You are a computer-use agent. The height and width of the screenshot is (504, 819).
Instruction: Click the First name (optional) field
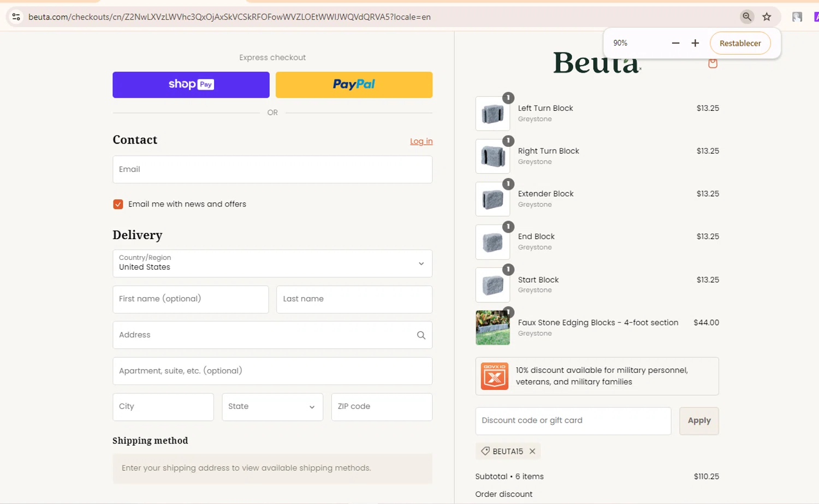(x=191, y=299)
